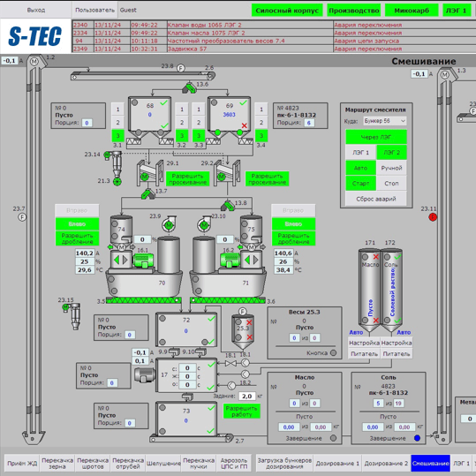Click the Задание 2,0 кг input field
476x476 pixels.
click(247, 396)
